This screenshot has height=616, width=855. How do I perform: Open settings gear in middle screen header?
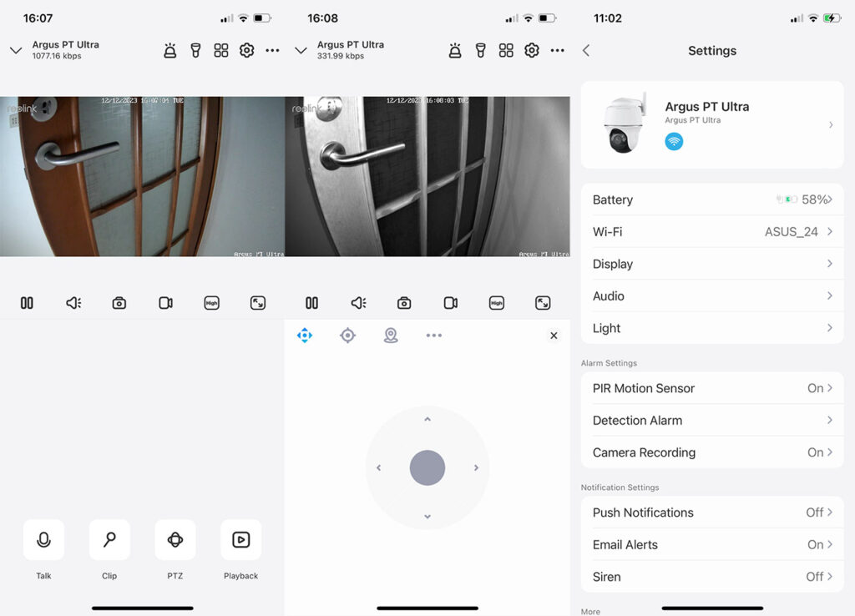point(532,51)
